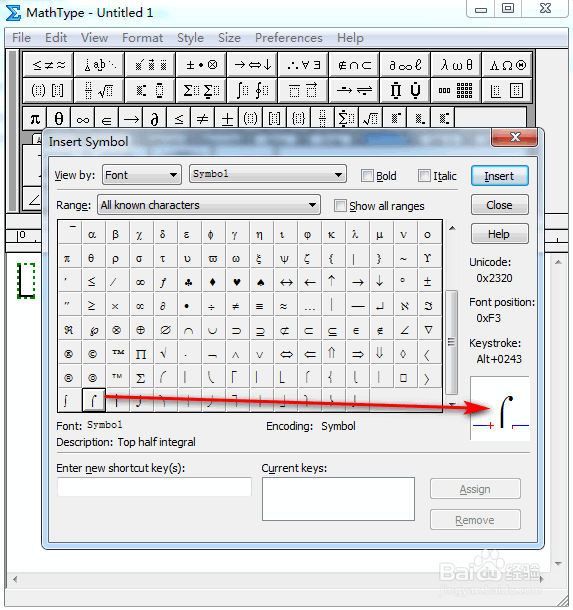
Task: Insert pi from the small symbol bar
Action: tap(35, 118)
